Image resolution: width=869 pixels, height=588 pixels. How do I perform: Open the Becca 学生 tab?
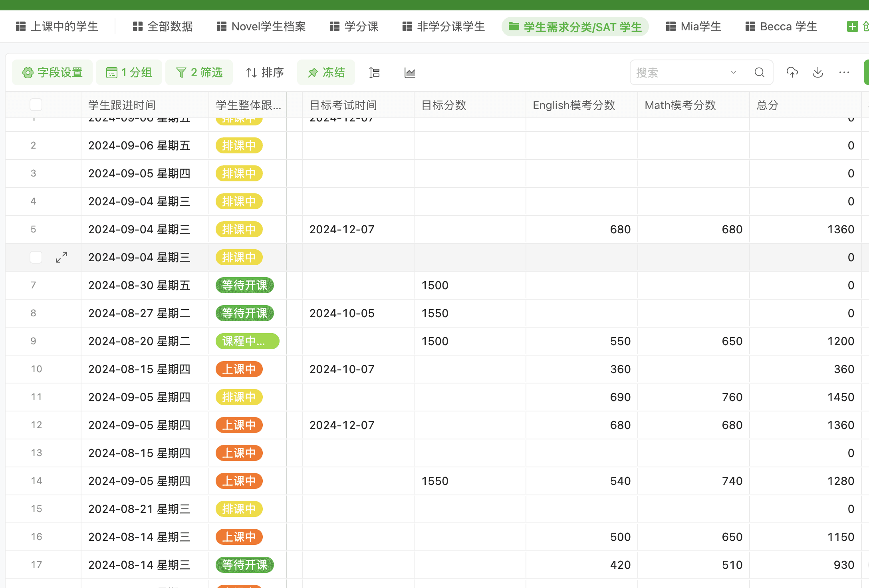tap(782, 27)
